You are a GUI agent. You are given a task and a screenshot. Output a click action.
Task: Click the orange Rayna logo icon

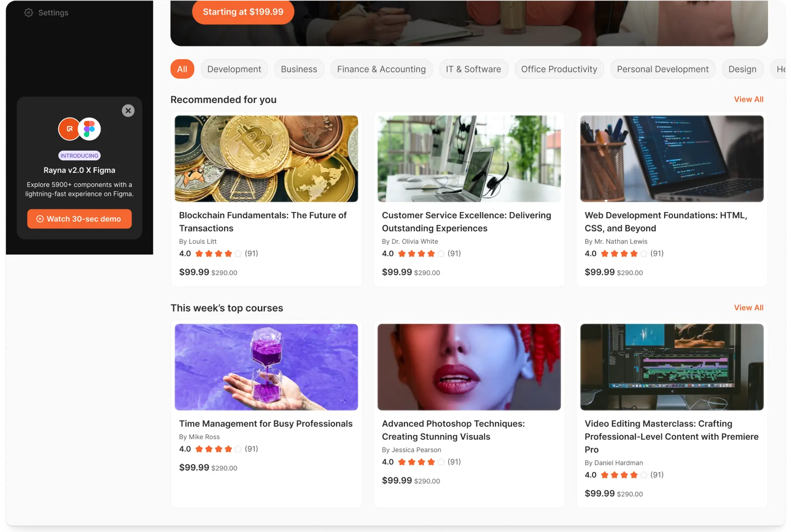69,129
